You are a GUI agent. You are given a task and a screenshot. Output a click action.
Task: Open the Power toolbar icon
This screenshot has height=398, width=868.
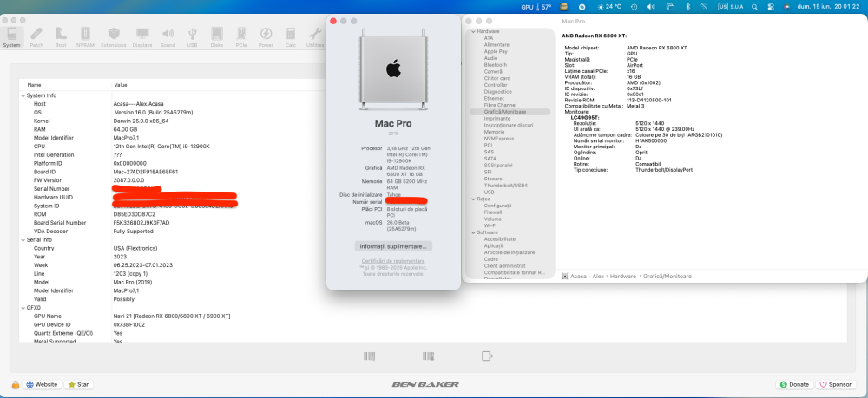point(266,37)
